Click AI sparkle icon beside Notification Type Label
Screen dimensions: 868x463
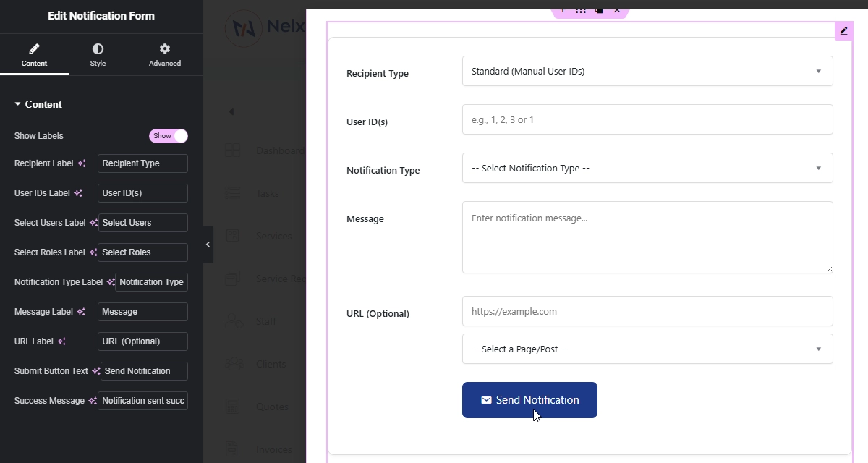pyautogui.click(x=111, y=282)
